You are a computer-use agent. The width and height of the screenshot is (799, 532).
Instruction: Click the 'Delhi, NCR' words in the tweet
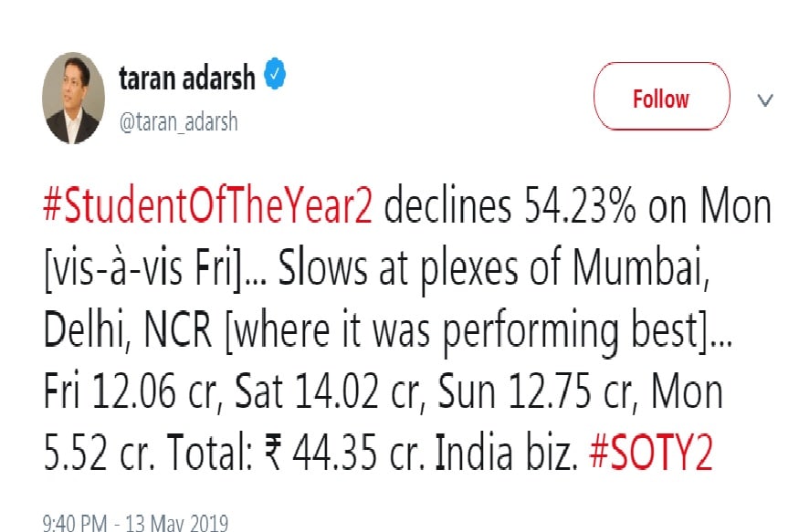tap(128, 329)
